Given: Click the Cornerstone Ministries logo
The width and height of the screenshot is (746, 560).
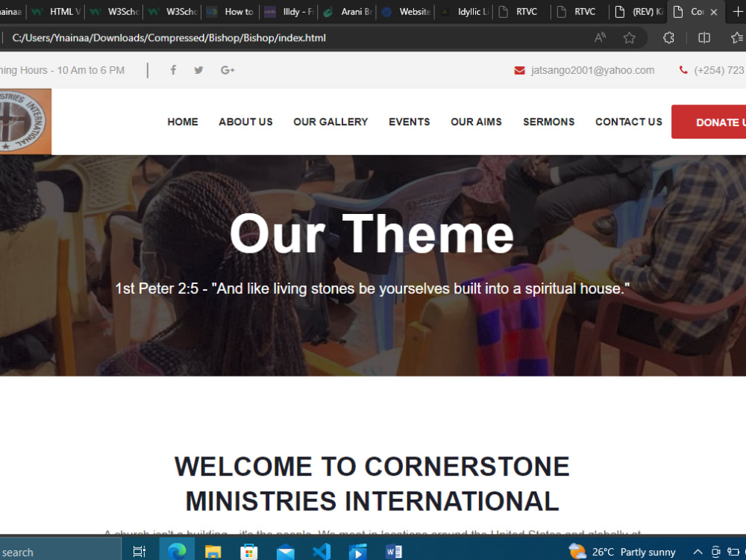Looking at the screenshot, I should tap(25, 122).
